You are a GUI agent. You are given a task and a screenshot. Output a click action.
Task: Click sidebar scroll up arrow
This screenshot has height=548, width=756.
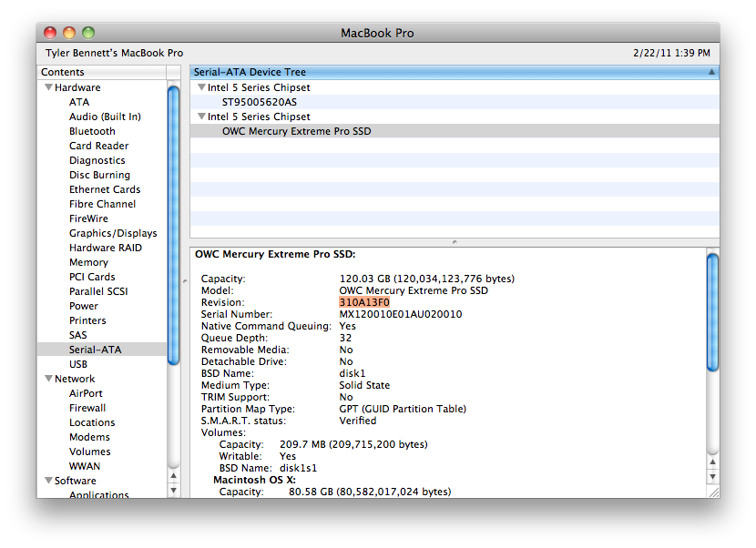(174, 476)
